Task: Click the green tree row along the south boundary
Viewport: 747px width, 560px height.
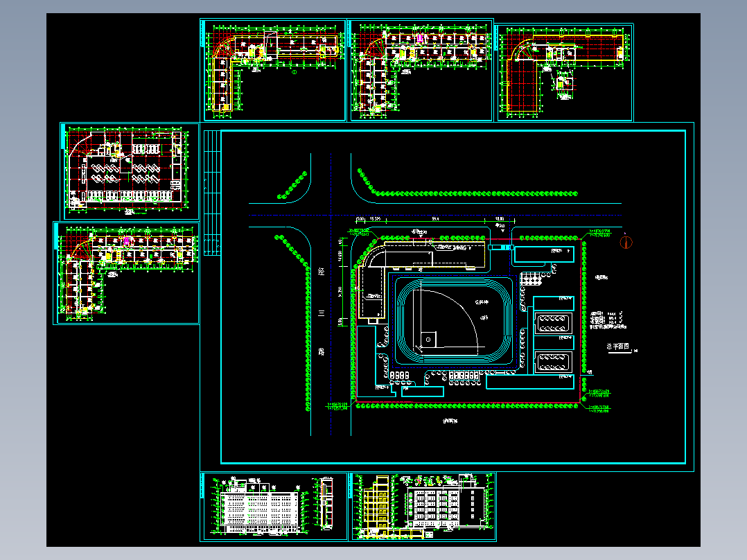Action: [x=468, y=406]
